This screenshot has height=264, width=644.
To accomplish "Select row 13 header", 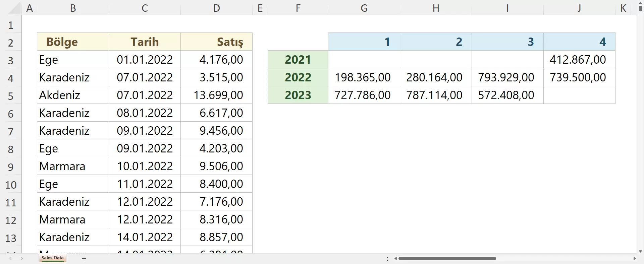I will [11, 238].
